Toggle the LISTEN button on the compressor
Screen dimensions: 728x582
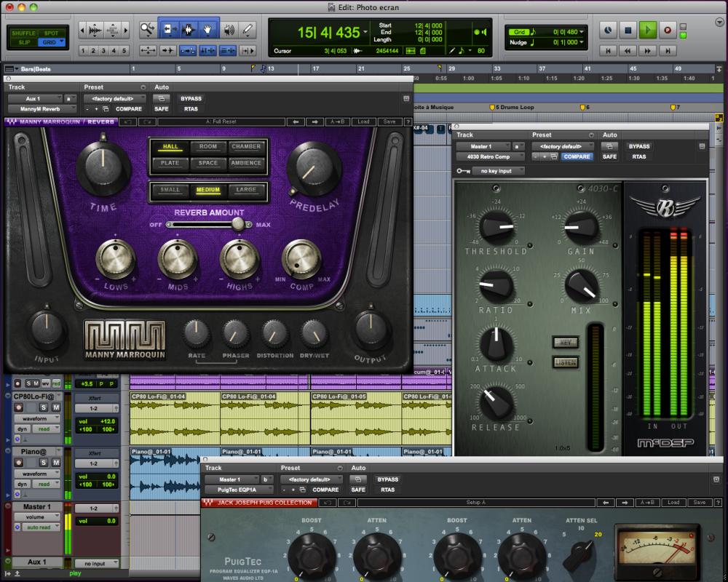point(565,362)
